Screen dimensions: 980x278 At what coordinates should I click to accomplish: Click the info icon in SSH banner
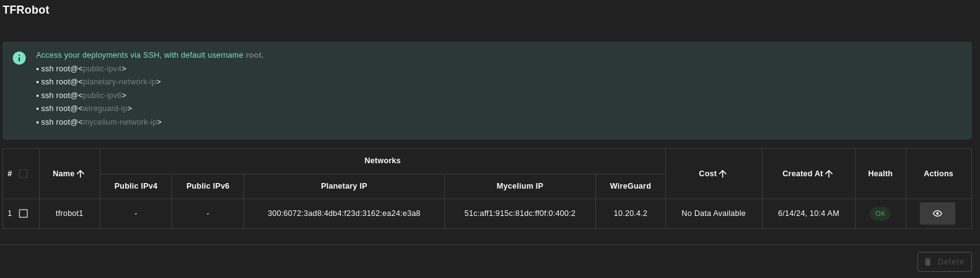click(x=19, y=58)
